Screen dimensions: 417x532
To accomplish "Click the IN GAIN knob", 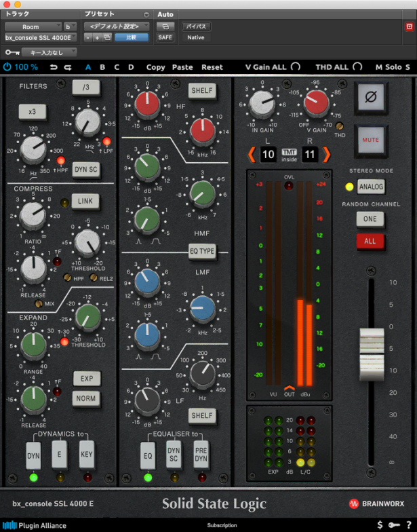I will [262, 103].
